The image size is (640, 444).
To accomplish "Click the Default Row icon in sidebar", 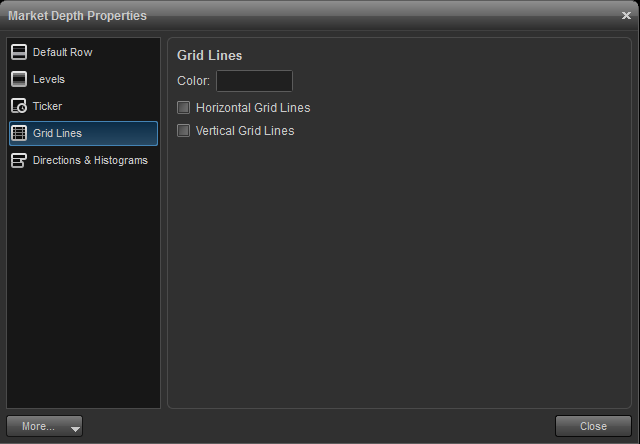I will (19, 52).
